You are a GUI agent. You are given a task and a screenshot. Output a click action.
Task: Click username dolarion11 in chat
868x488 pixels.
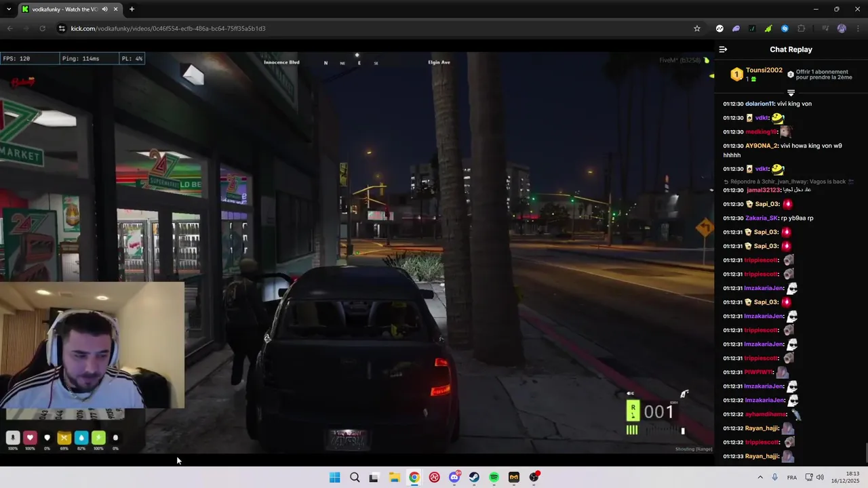759,104
